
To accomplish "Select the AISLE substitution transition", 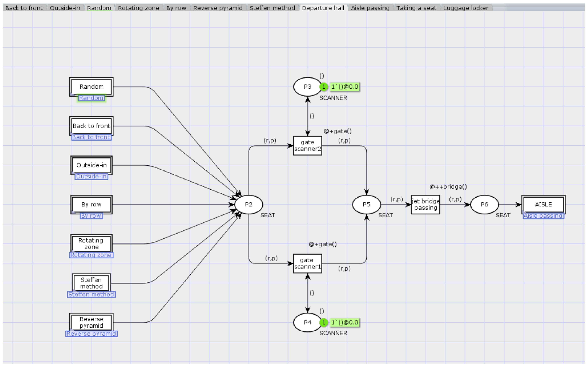I will [543, 204].
